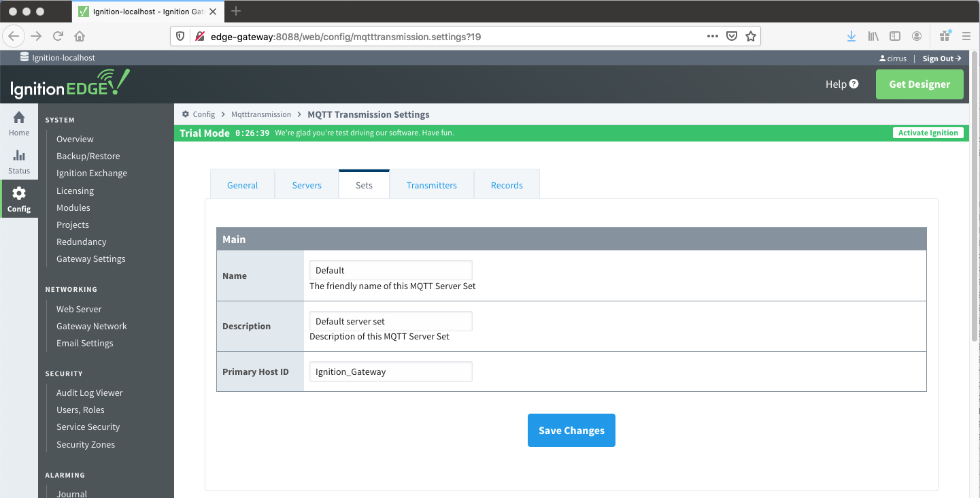Bookmark this page with the star icon
980x498 pixels.
[751, 36]
